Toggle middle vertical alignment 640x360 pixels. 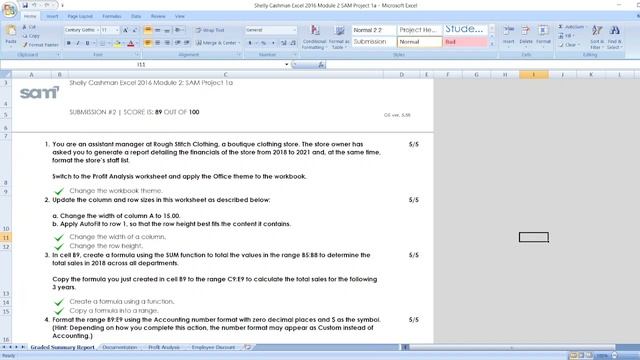158,30
